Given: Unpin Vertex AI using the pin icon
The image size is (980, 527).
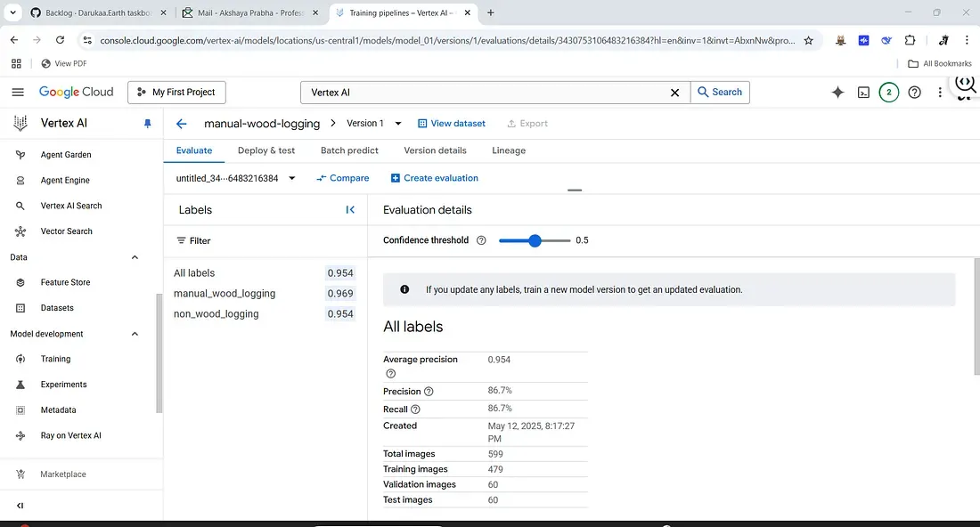Looking at the screenshot, I should pos(148,124).
